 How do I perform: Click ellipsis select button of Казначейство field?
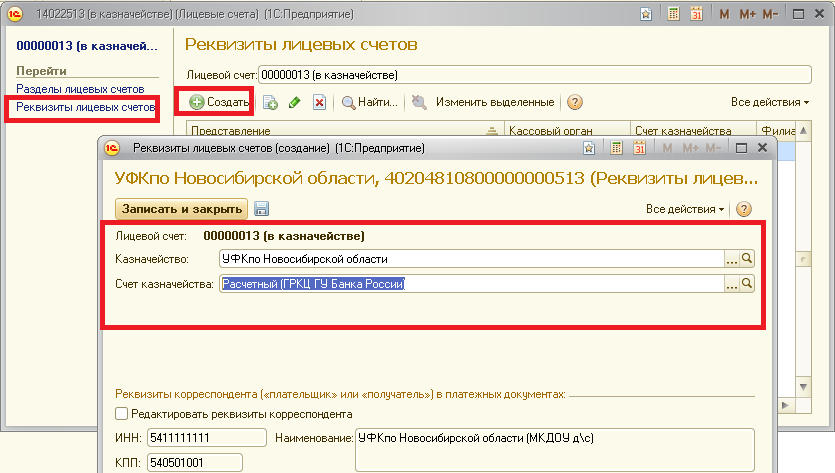coord(732,259)
